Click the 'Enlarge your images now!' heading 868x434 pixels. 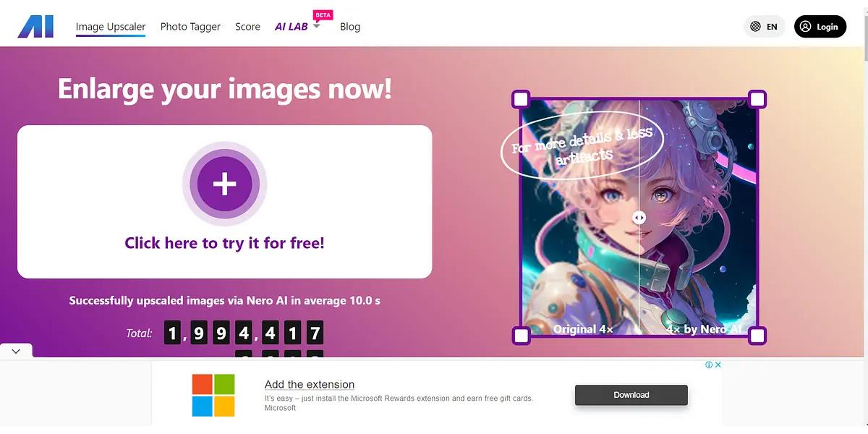(225, 90)
